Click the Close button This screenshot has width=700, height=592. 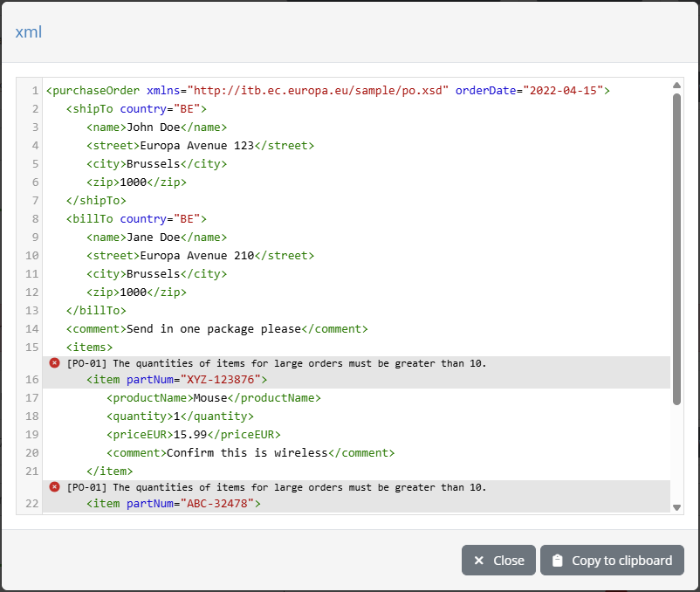click(498, 560)
